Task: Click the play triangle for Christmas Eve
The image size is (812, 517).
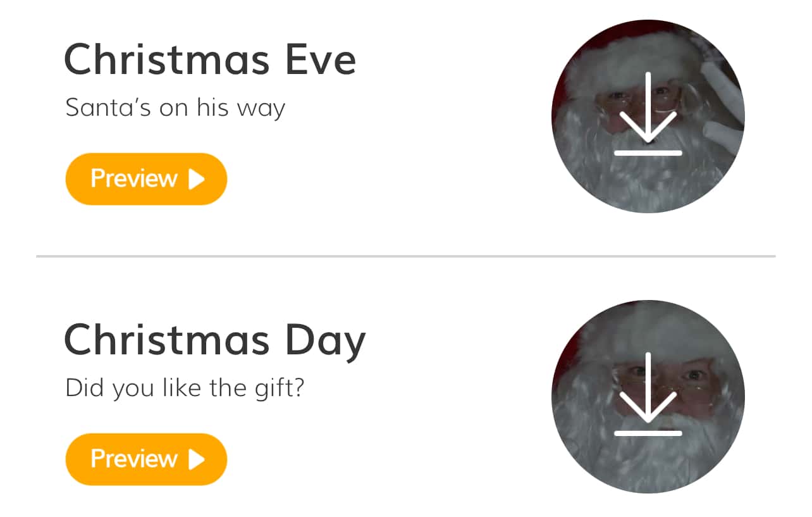Action: [197, 179]
